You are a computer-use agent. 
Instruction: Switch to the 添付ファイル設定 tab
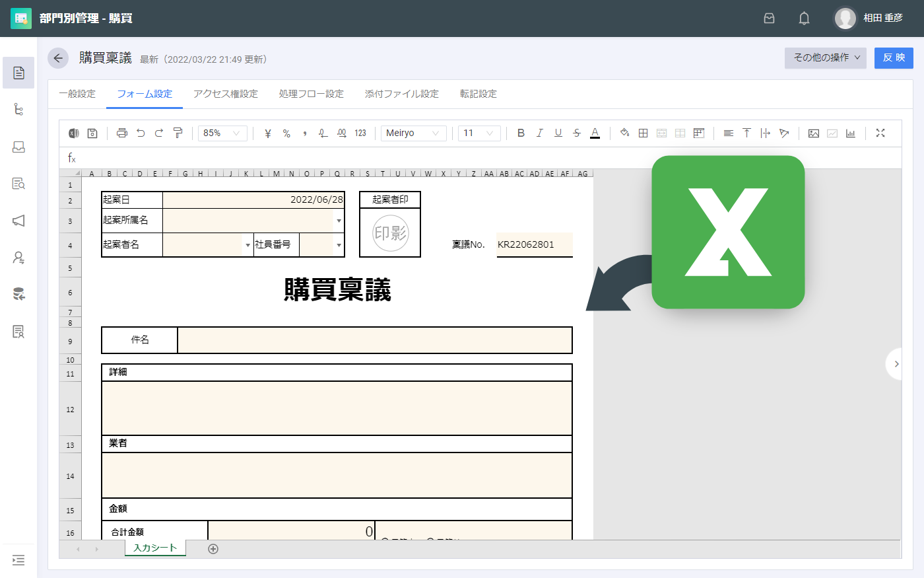tap(402, 94)
